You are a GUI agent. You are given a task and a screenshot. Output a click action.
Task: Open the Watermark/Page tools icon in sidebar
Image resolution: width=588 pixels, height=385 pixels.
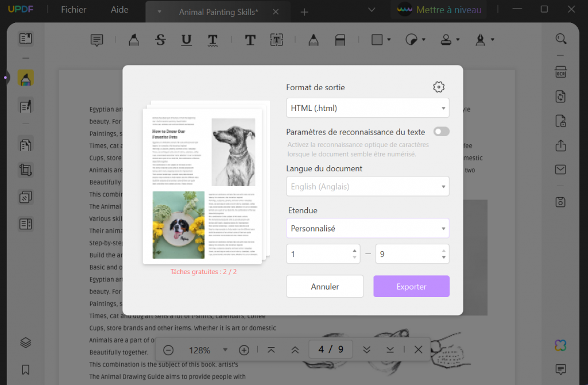[25, 197]
